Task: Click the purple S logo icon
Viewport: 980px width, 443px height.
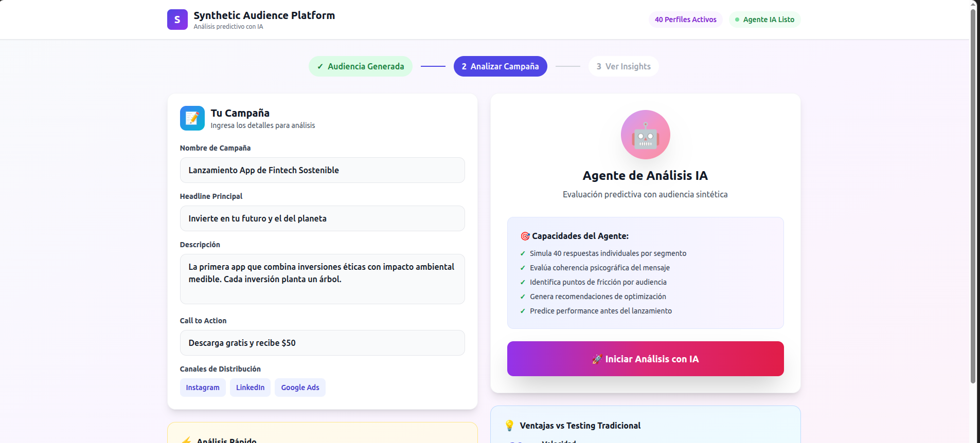Action: [x=177, y=20]
